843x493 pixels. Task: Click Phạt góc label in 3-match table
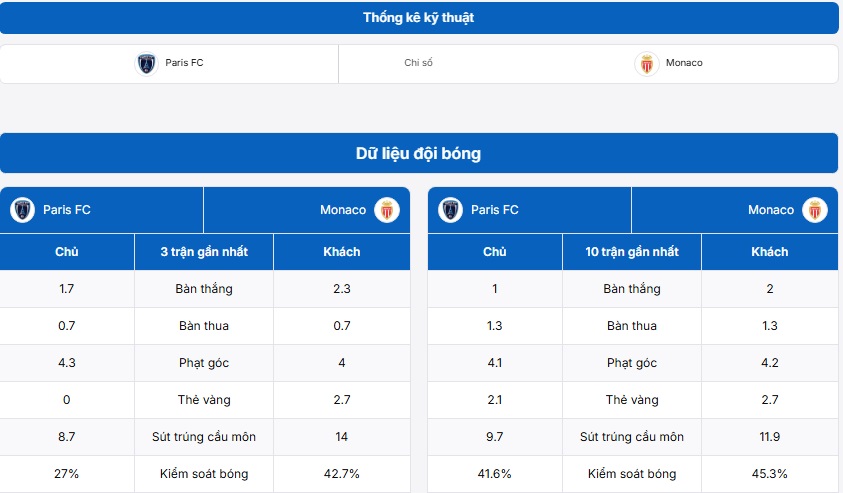204,363
